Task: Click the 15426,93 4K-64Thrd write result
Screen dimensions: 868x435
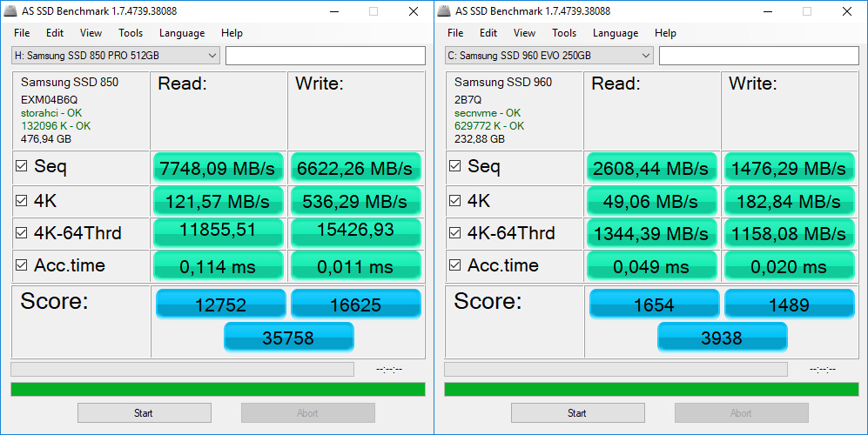Action: 355,233
